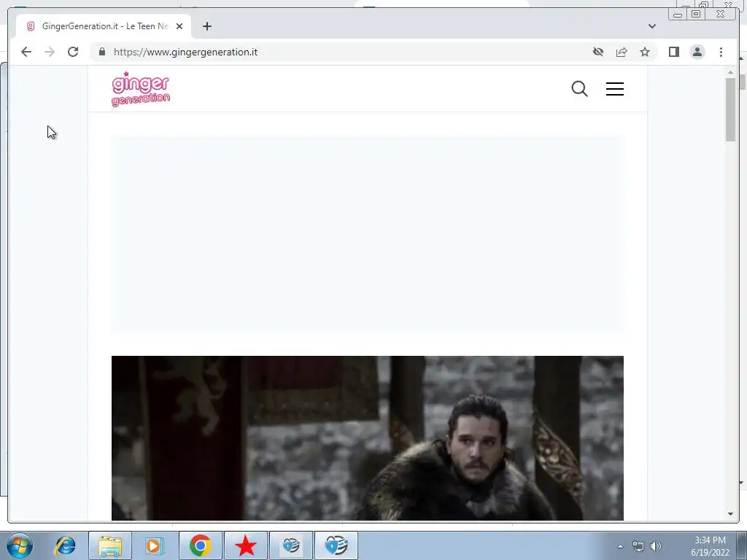Open the red star taskbar app
747x560 pixels.
coord(246,545)
